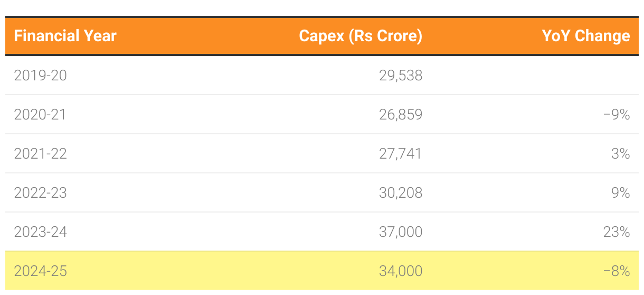The width and height of the screenshot is (644, 295).
Task: Click the 29,538 capex value
Action: (401, 76)
